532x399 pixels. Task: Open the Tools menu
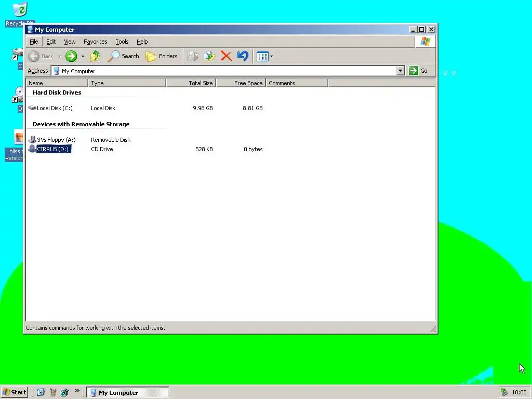[x=122, y=42]
